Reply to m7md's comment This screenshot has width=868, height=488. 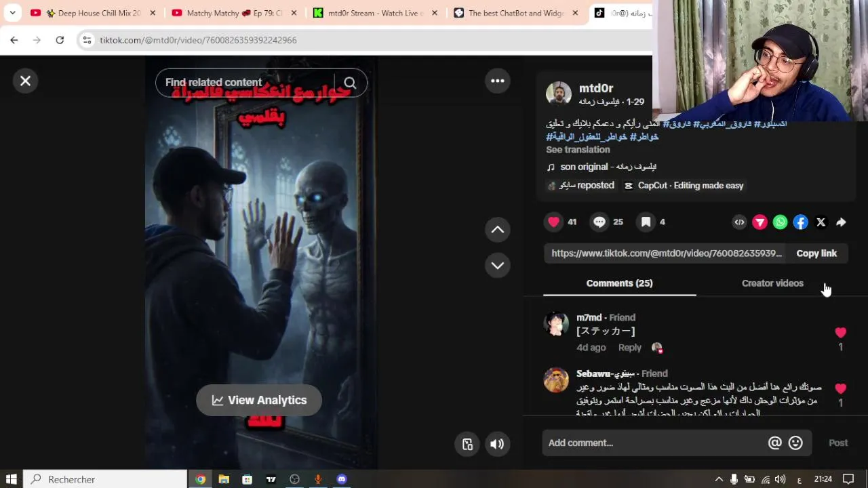tap(629, 348)
